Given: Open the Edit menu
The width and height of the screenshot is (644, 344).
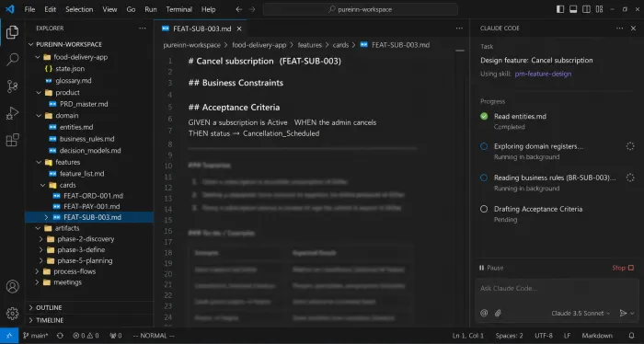Looking at the screenshot, I should (50, 9).
